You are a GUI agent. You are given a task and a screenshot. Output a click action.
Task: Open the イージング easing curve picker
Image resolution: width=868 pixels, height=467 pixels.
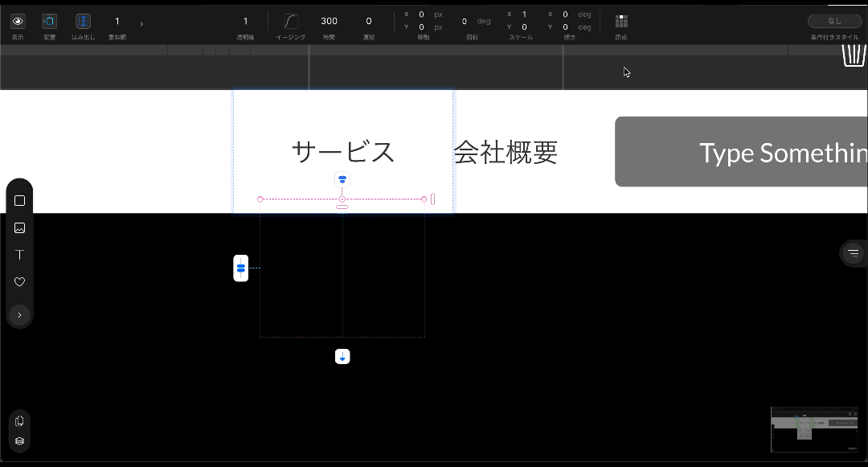pos(291,21)
